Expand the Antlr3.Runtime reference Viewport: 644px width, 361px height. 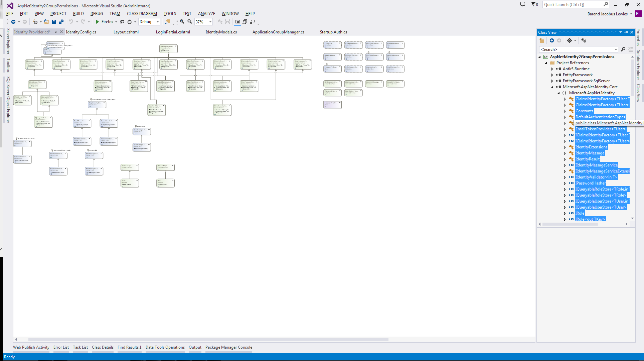point(552,69)
